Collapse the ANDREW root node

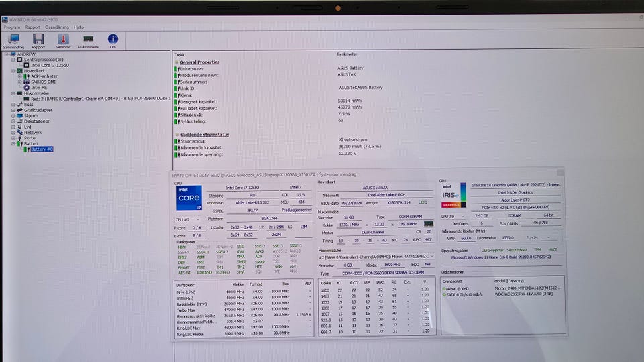pyautogui.click(x=7, y=54)
